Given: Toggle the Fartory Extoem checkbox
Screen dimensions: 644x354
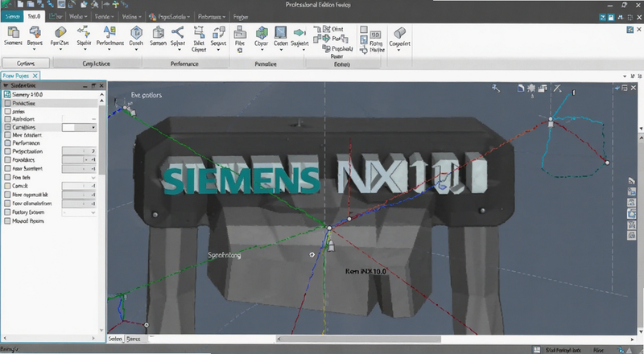Looking at the screenshot, I should pyautogui.click(x=7, y=212).
